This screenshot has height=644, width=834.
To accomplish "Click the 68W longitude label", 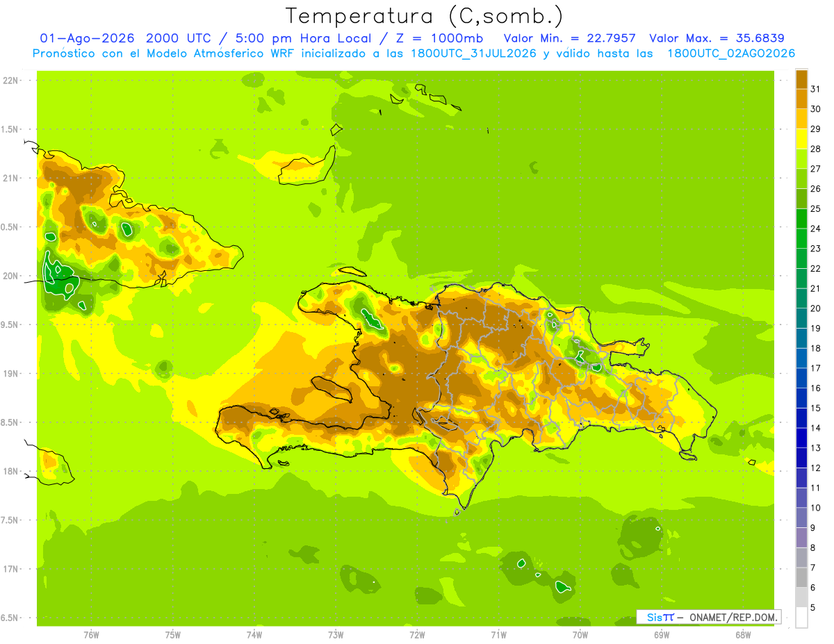I will pos(743,635).
